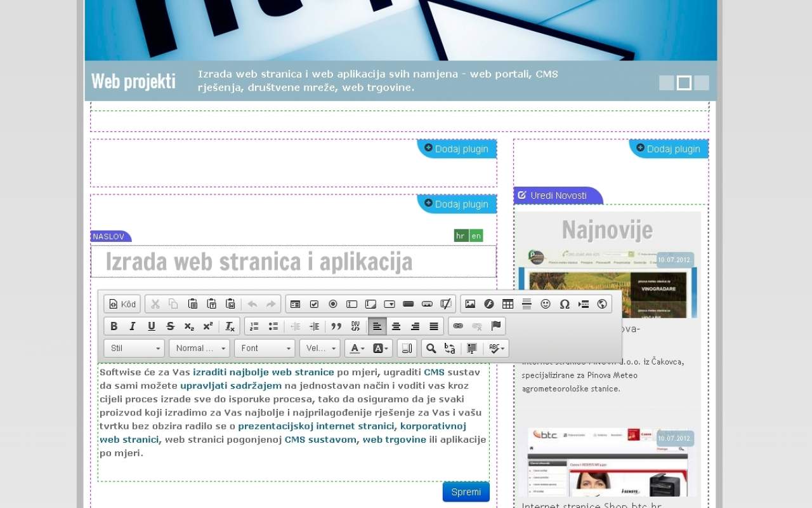The image size is (812, 508).
Task: Insert a radio button form element
Action: click(x=333, y=304)
